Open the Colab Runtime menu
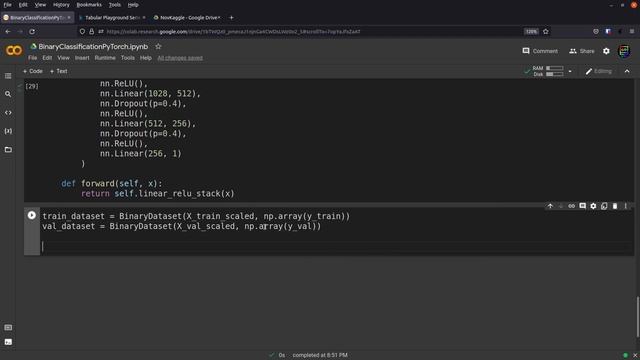This screenshot has height=360, width=640. [105, 58]
